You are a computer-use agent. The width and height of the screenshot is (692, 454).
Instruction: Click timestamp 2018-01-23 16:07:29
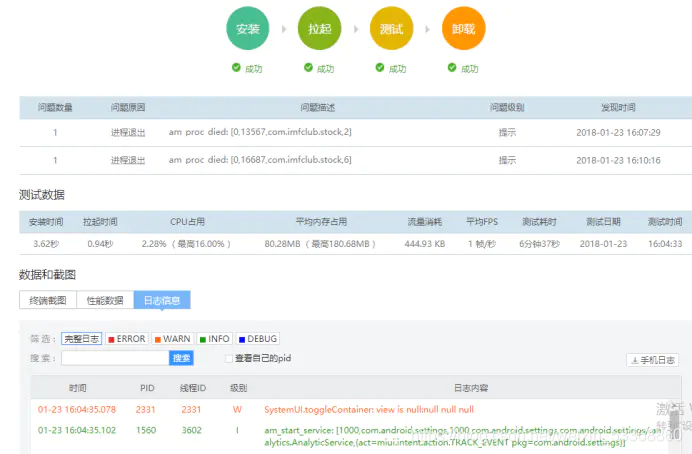(618, 132)
